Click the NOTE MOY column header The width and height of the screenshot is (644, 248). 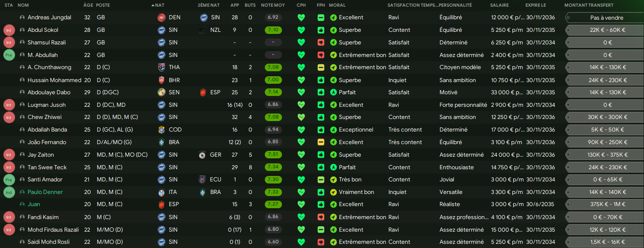pos(273,5)
